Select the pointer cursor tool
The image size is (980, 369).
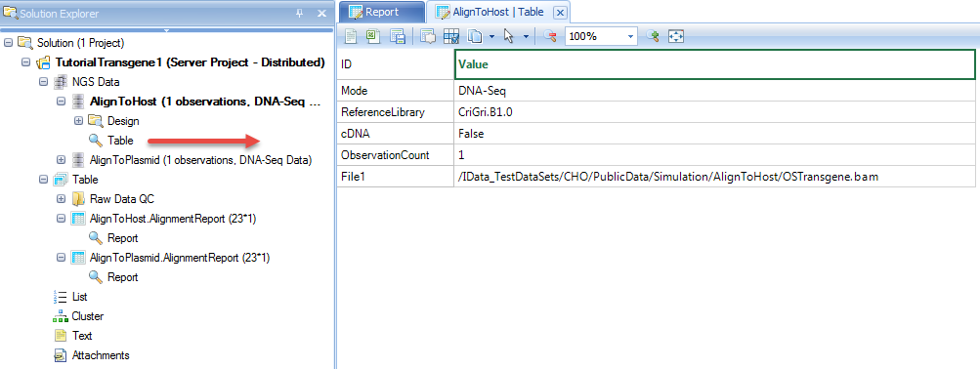point(509,36)
